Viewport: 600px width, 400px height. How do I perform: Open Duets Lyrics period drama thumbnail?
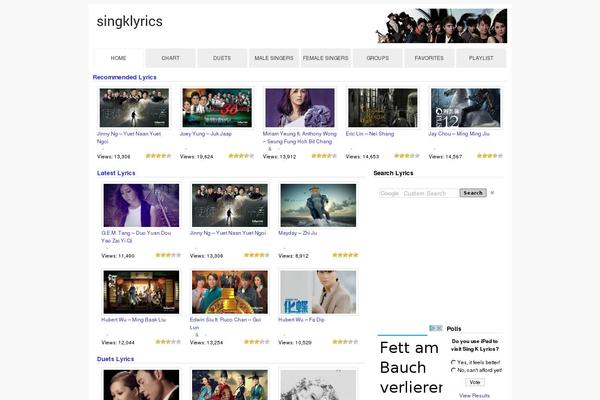tap(230, 385)
